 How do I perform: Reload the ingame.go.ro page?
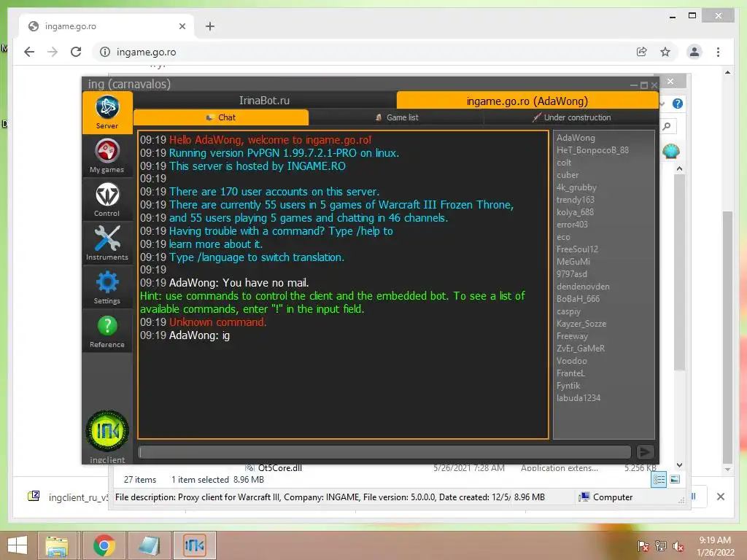point(76,52)
